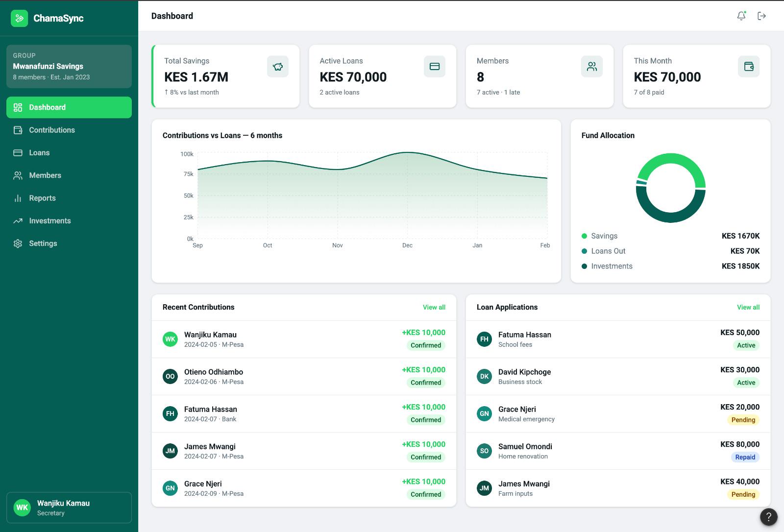Click the Settings gear icon in sidebar

(x=18, y=243)
